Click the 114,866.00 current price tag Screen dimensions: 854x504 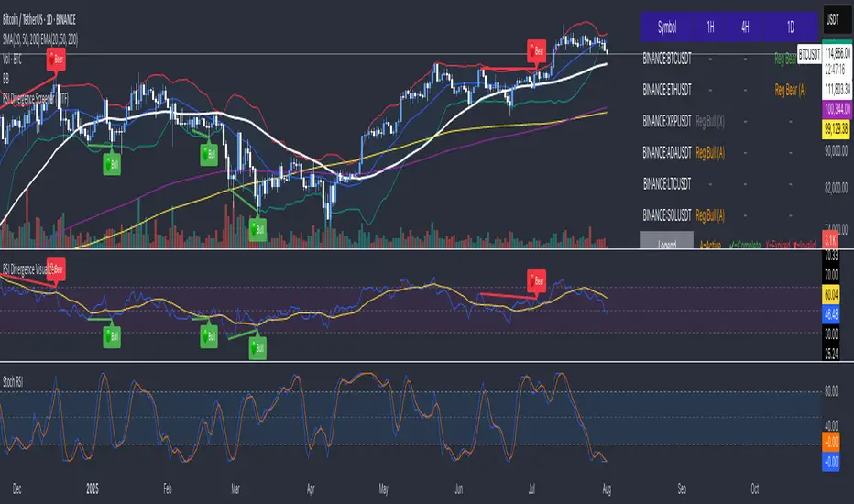point(838,53)
